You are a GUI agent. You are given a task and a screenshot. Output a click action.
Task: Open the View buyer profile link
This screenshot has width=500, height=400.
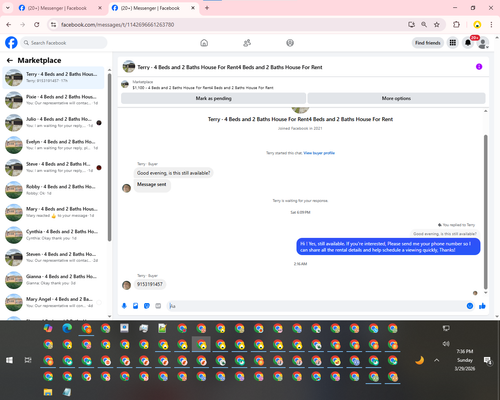[319, 153]
